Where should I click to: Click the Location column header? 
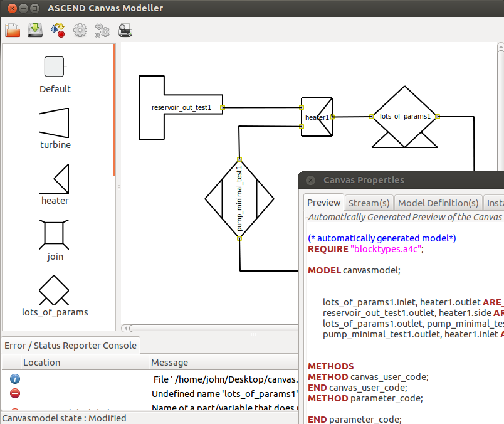pyautogui.click(x=41, y=363)
